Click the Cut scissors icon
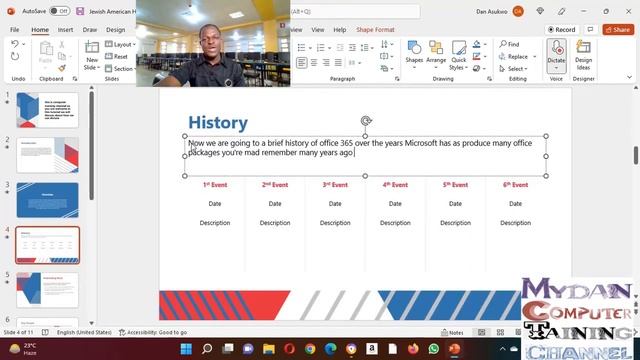Image resolution: width=640 pixels, height=360 pixels. [x=62, y=44]
